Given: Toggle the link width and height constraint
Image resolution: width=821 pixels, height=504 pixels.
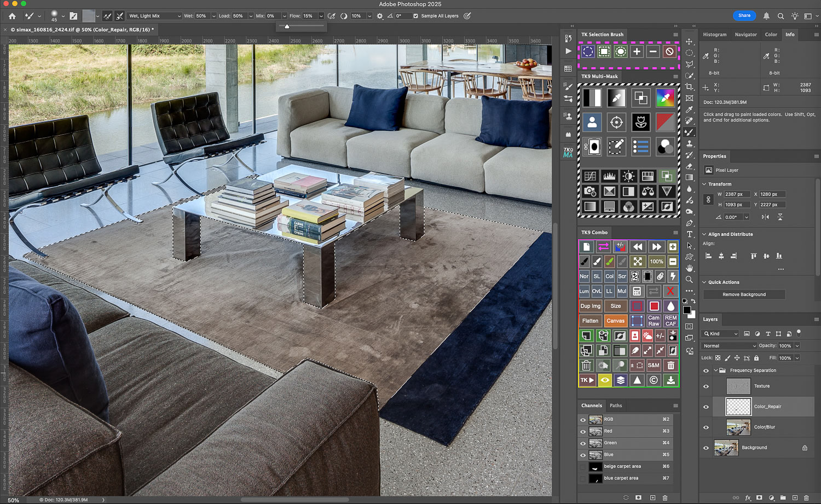Looking at the screenshot, I should pos(708,199).
